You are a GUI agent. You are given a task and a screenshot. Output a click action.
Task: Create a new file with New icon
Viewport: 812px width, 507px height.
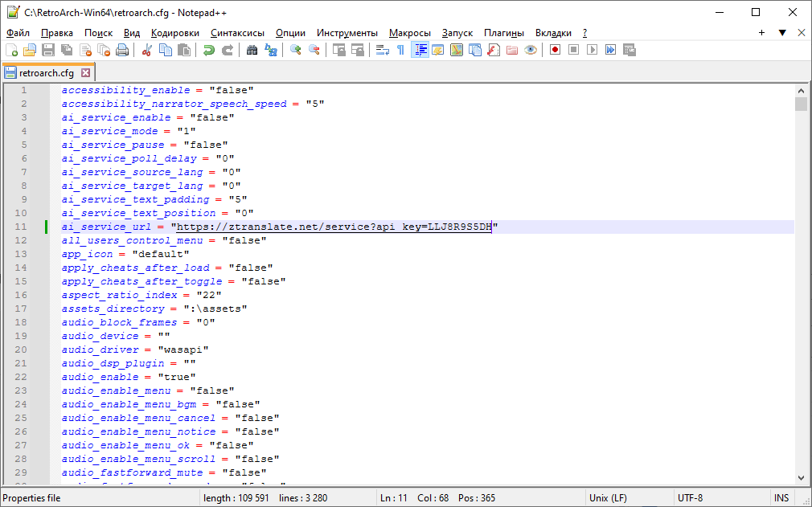click(11, 50)
